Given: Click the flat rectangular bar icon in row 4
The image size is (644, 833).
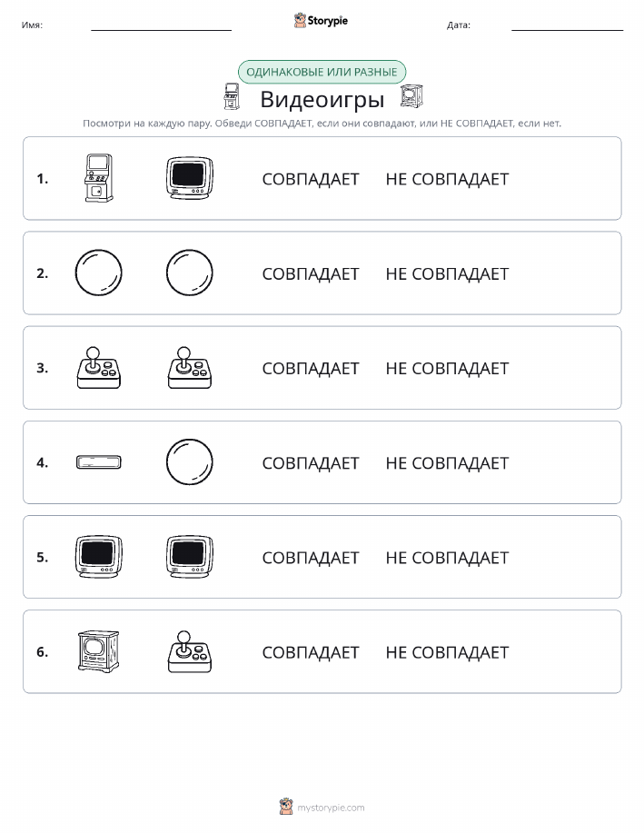Looking at the screenshot, I should pyautogui.click(x=99, y=462).
